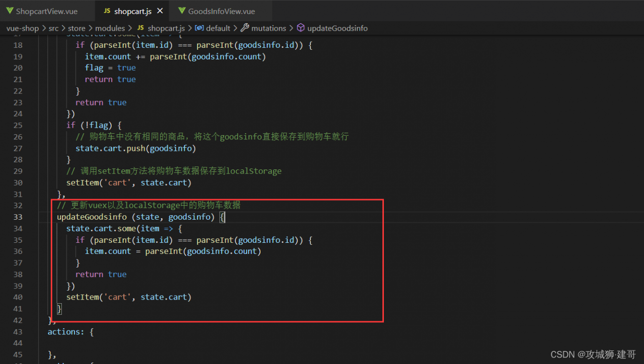The image size is (644, 364).
Task: Open the src breadcrumb segment
Action: click(53, 28)
